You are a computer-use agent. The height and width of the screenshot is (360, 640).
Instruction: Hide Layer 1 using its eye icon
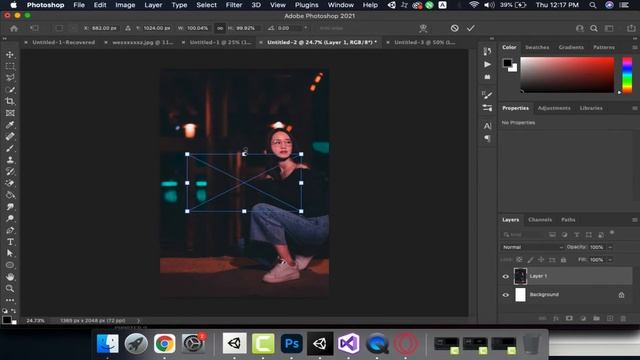tap(506, 276)
